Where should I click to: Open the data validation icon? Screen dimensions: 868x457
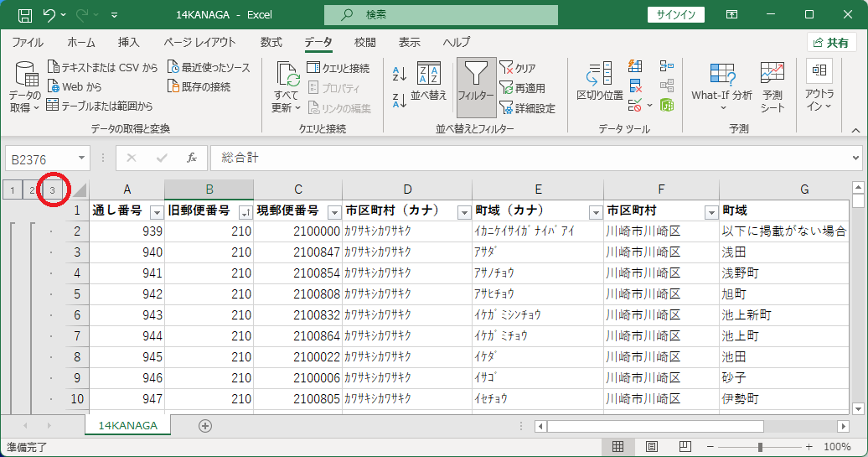coord(635,105)
